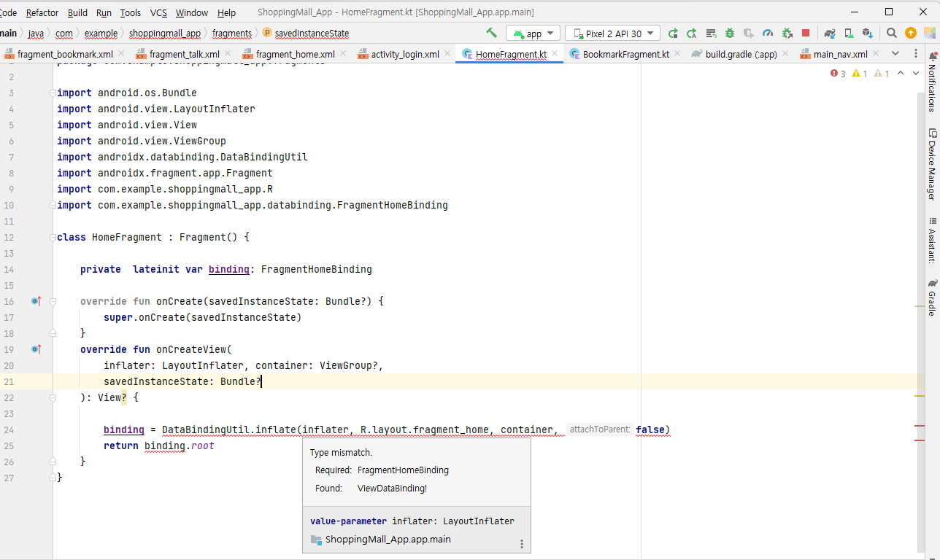
Task: Open the Refactor menu
Action: coord(42,12)
